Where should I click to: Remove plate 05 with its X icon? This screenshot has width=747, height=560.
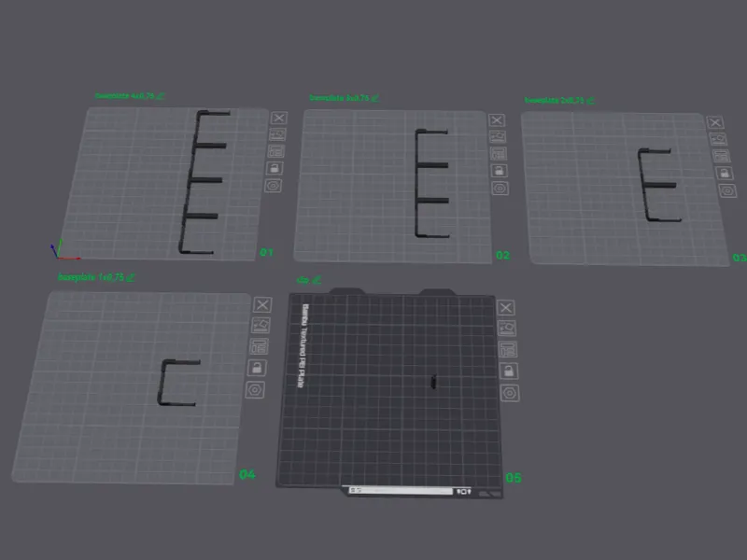506,308
